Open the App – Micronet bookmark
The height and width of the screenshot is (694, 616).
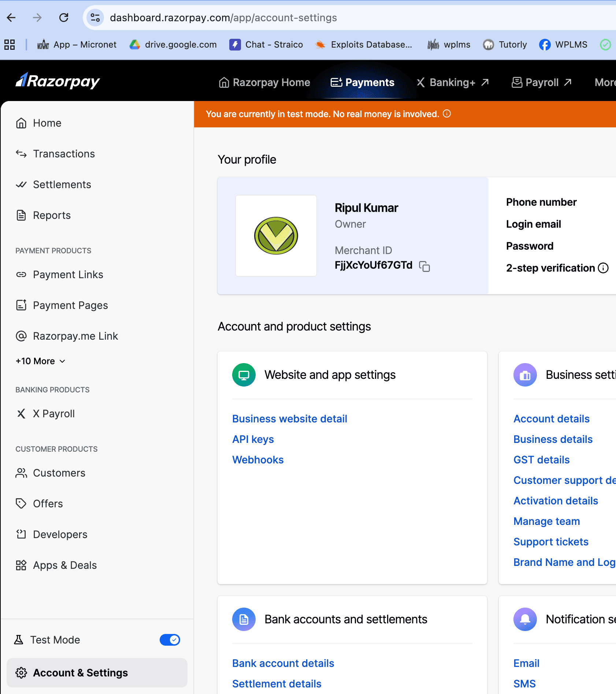[77, 45]
